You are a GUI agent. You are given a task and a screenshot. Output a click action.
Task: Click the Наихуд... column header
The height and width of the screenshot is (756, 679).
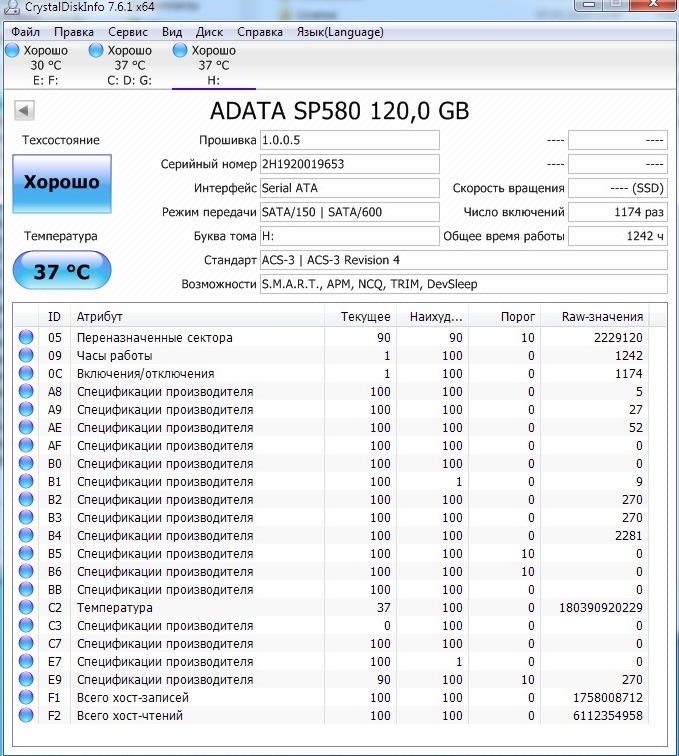pos(433,316)
